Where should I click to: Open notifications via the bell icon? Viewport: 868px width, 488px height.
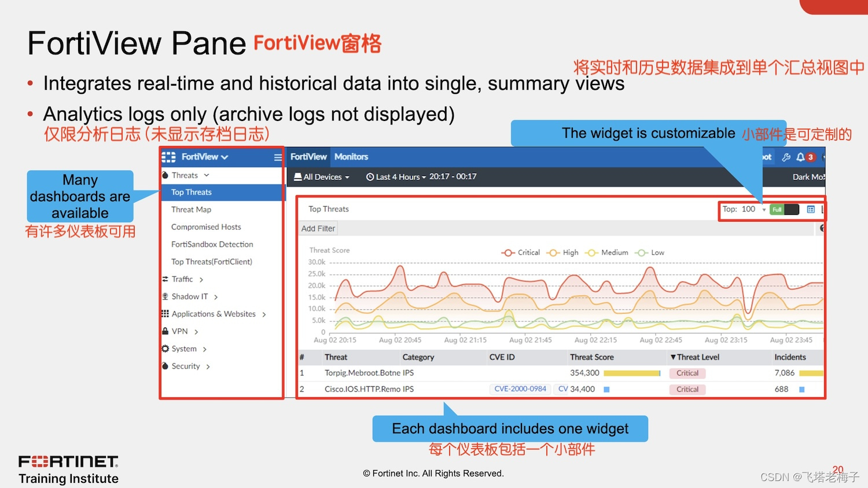[800, 157]
